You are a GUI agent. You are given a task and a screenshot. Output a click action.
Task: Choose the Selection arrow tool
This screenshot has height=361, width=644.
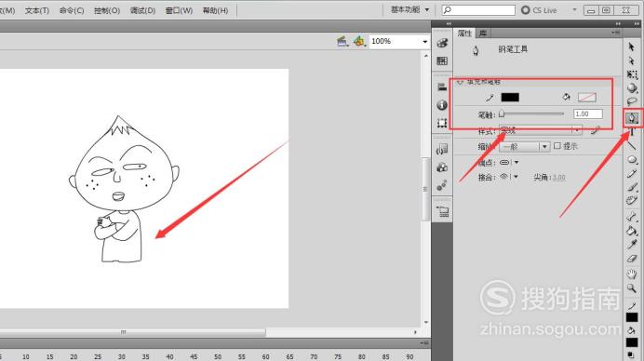click(632, 47)
